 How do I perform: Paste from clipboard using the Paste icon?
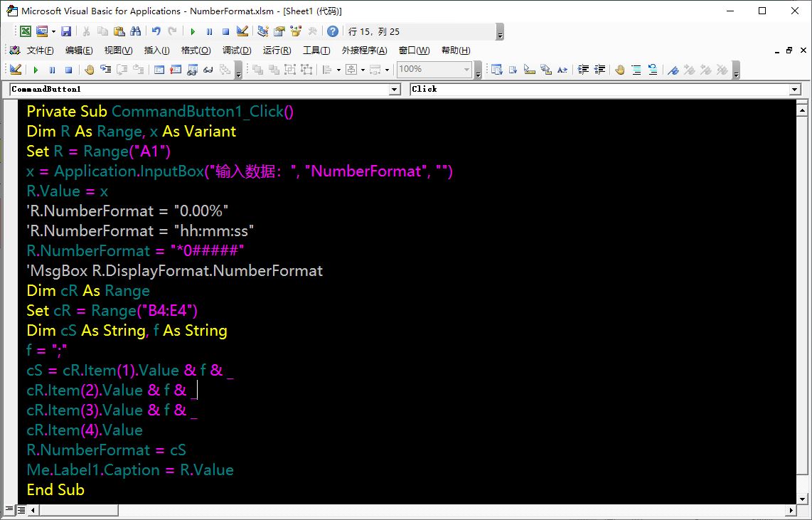click(119, 31)
